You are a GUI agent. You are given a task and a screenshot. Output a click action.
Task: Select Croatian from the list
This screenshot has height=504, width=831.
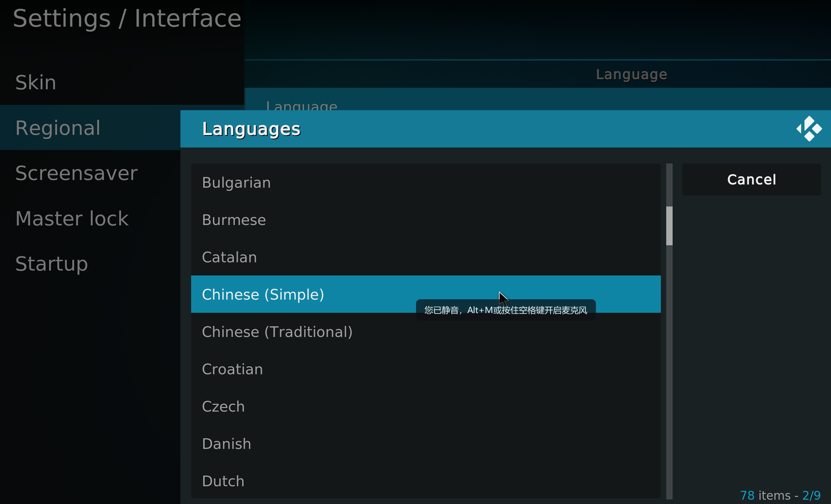tap(232, 369)
